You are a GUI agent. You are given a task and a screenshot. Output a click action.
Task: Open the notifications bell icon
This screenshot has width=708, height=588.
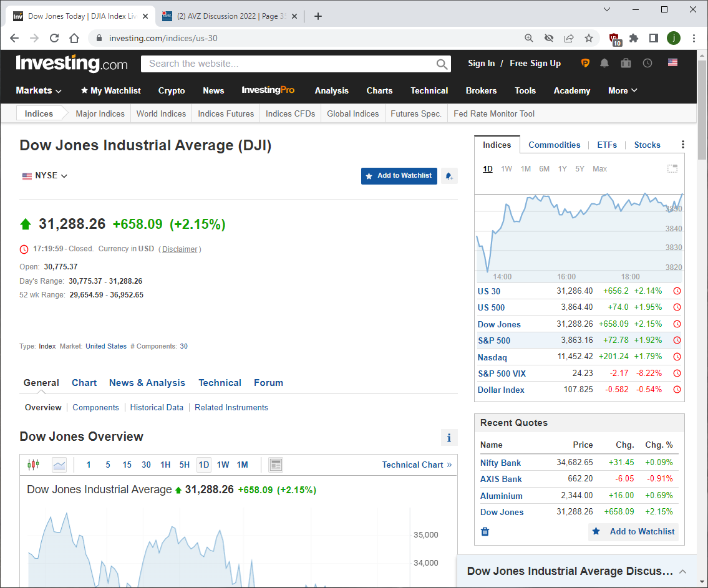tap(604, 63)
